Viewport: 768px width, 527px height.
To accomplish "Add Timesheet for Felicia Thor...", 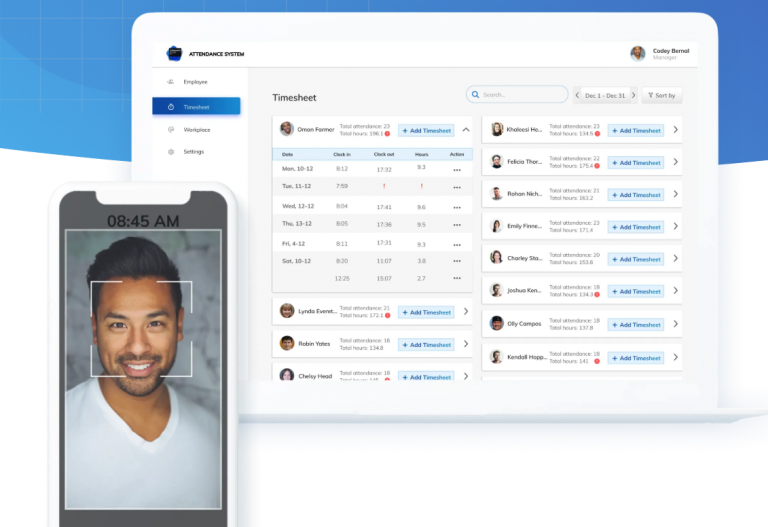I will click(636, 163).
